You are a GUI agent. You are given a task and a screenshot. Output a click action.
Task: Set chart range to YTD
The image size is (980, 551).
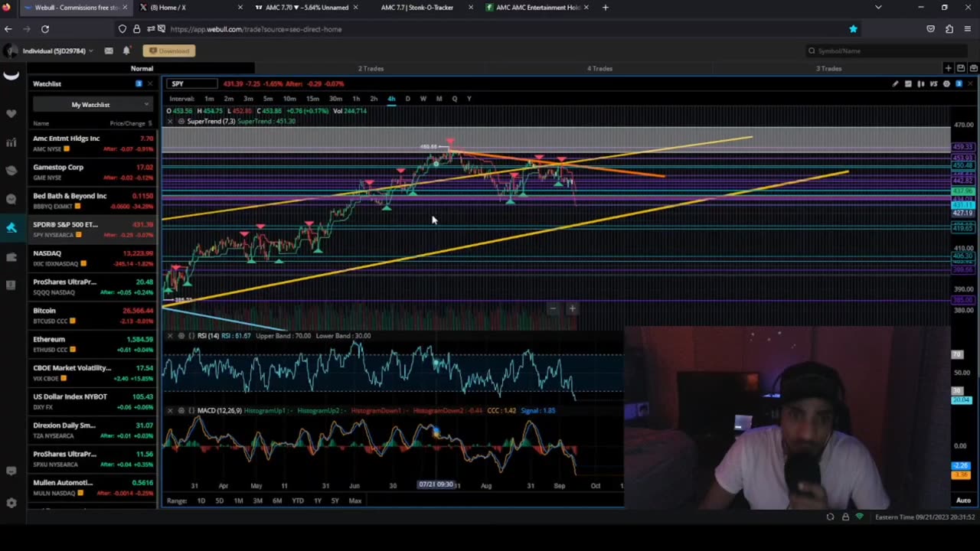[298, 500]
